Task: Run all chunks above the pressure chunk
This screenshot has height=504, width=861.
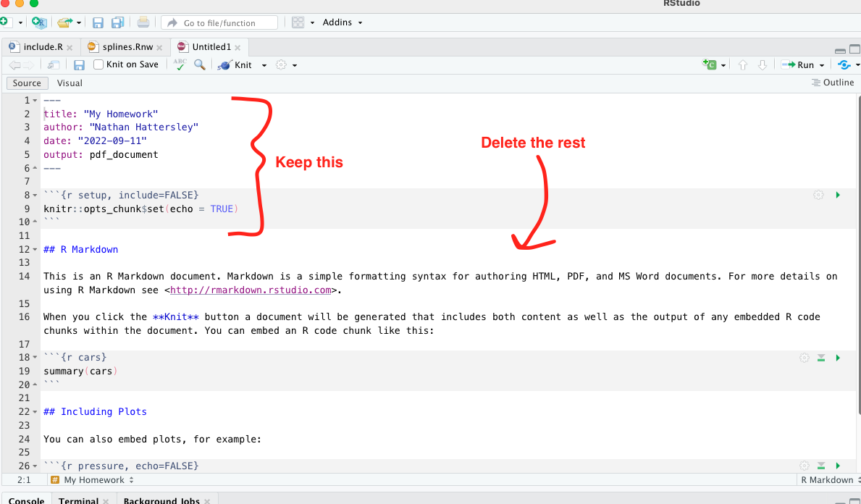Action: point(821,466)
